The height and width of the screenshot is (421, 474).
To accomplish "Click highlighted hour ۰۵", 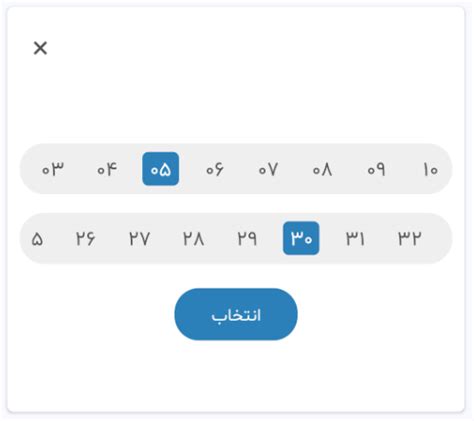I will [161, 169].
